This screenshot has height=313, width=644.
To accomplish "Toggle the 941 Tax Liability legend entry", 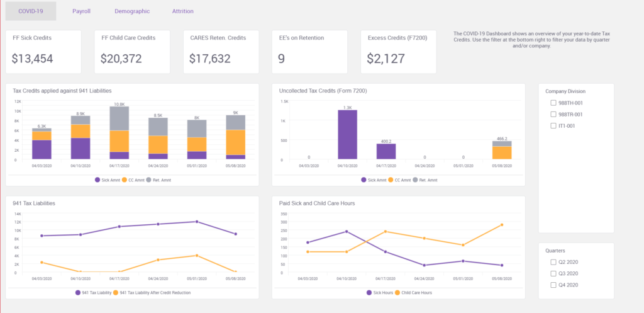I will coord(93,293).
